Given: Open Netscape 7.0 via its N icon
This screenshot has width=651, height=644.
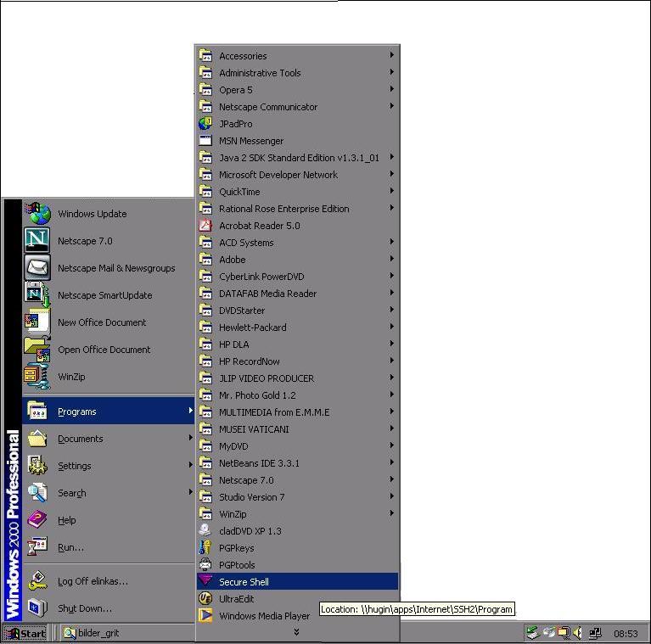Looking at the screenshot, I should [x=37, y=240].
